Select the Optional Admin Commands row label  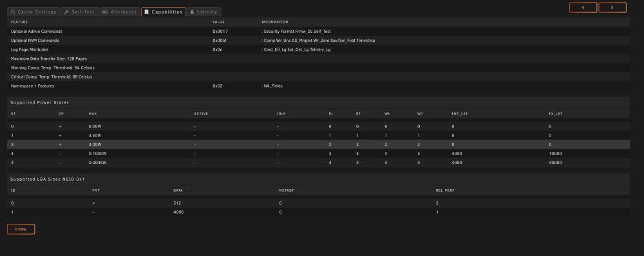click(37, 31)
